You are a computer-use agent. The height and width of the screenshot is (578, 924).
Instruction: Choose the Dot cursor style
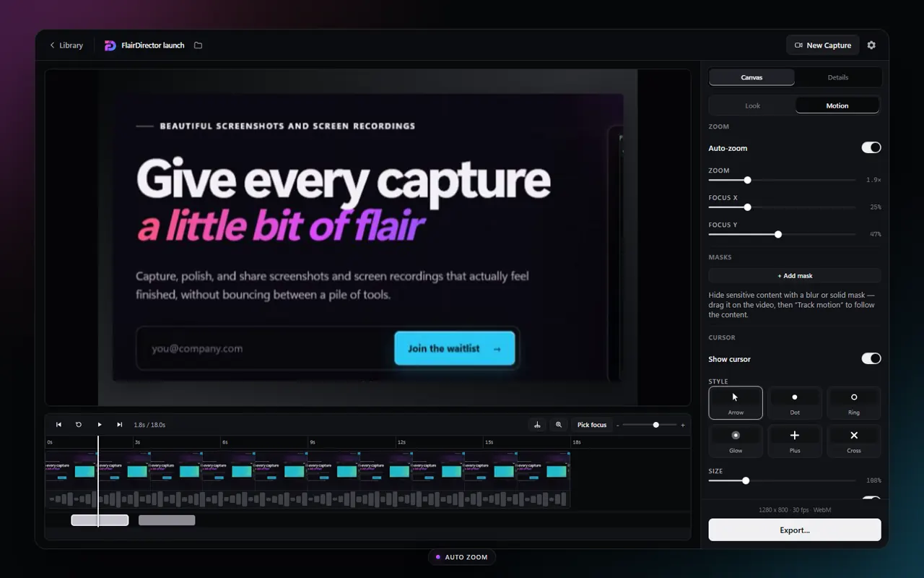(795, 403)
